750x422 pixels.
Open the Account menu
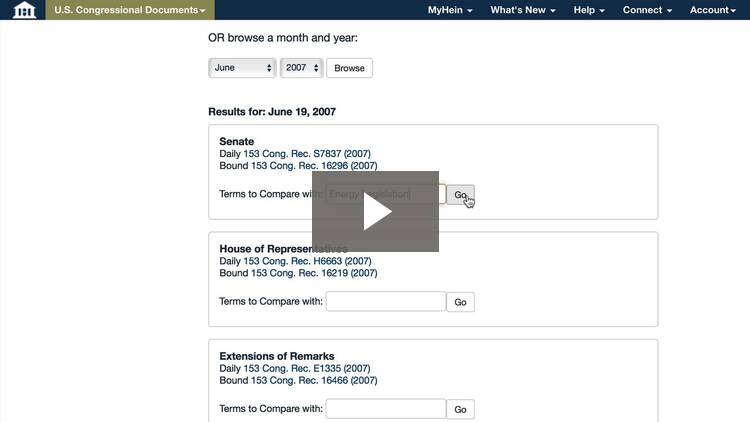[x=713, y=10]
